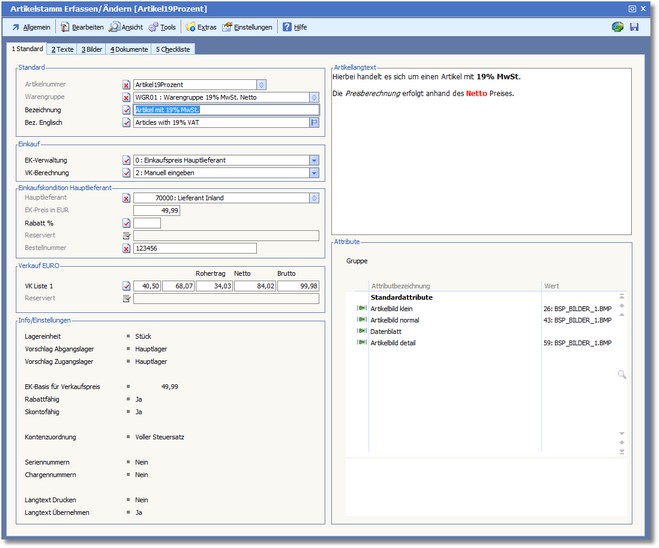Click green icon next to Artikelbild klein
Screen dimensions: 659x548
pyautogui.click(x=362, y=309)
